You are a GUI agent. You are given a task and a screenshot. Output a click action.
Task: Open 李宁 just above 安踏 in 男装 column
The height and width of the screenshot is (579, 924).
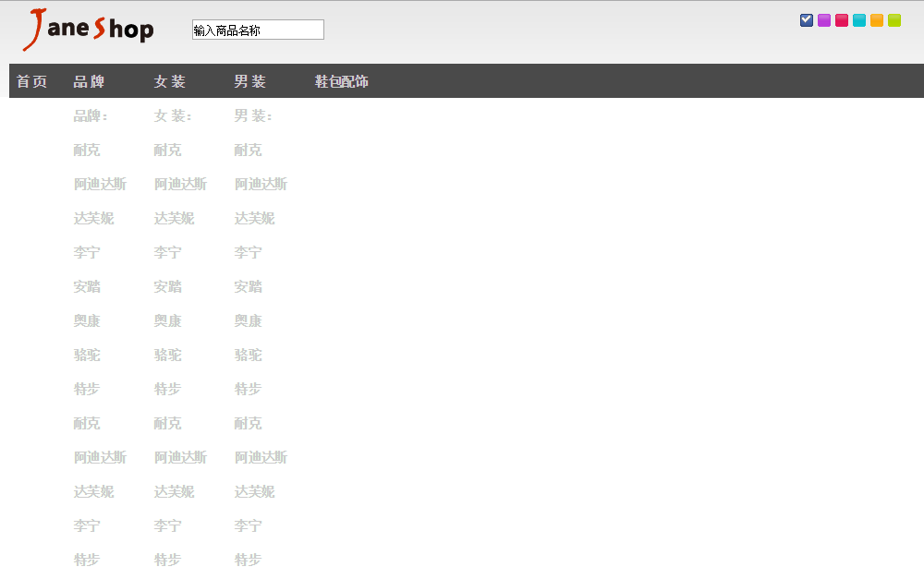click(248, 253)
